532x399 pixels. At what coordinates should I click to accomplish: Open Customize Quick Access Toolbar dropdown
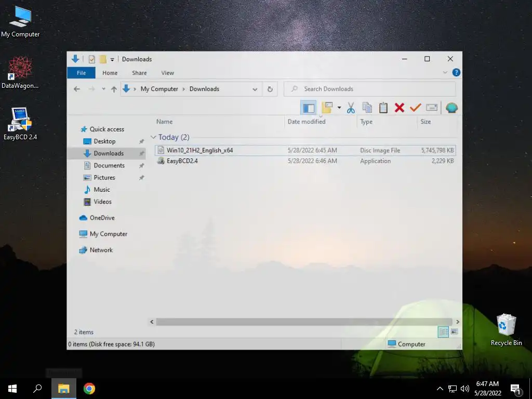(x=112, y=59)
